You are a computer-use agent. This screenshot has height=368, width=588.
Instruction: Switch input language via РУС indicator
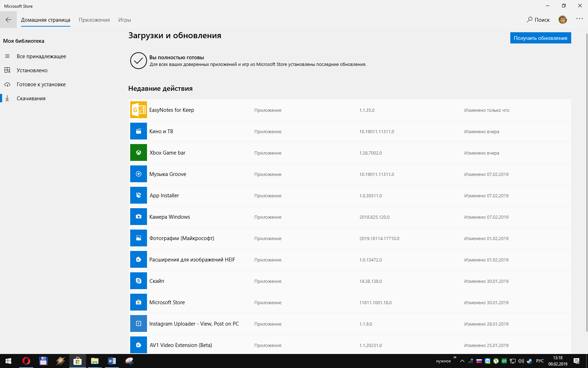[x=540, y=361]
